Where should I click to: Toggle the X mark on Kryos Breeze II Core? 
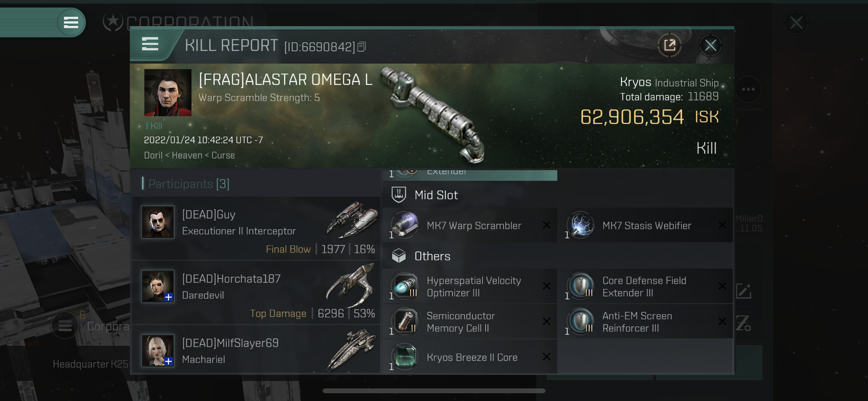(547, 357)
